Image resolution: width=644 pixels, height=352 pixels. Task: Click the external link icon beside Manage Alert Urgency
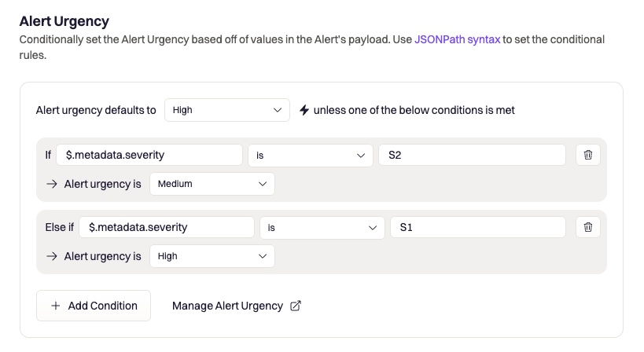[x=296, y=306]
